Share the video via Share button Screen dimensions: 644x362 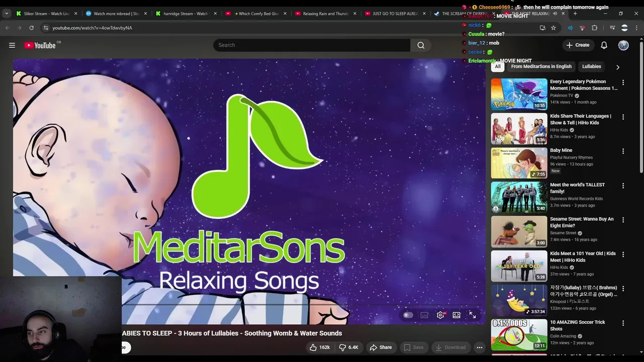pyautogui.click(x=380, y=347)
